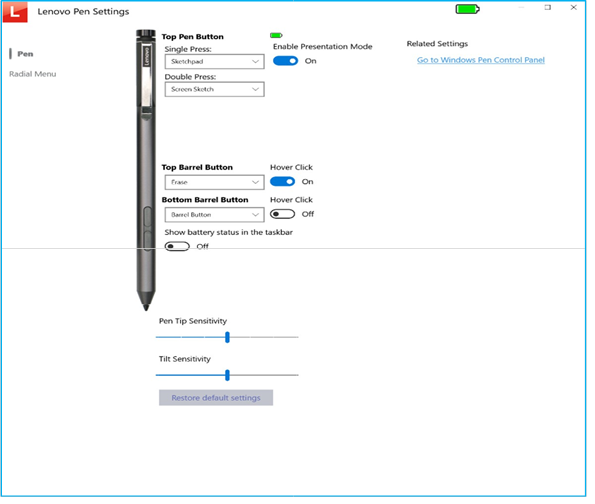Disable Enable Presentation Mode toggle

click(285, 61)
